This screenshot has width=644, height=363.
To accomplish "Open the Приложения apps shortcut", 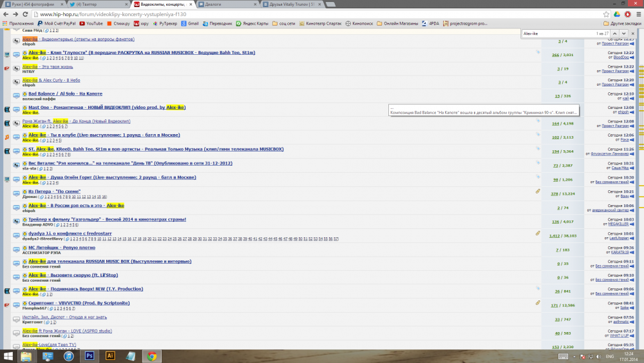I will point(18,23).
